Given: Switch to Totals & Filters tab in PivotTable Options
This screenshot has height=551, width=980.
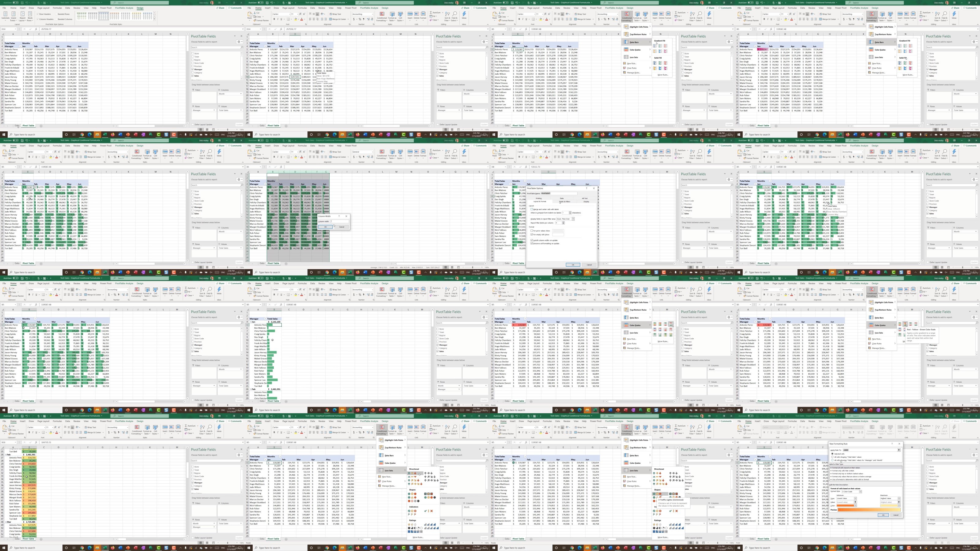Looking at the screenshot, I should [x=564, y=201].
